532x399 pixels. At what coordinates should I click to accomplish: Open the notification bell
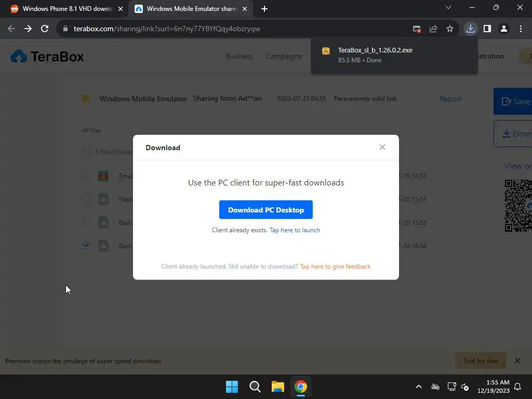click(x=517, y=387)
